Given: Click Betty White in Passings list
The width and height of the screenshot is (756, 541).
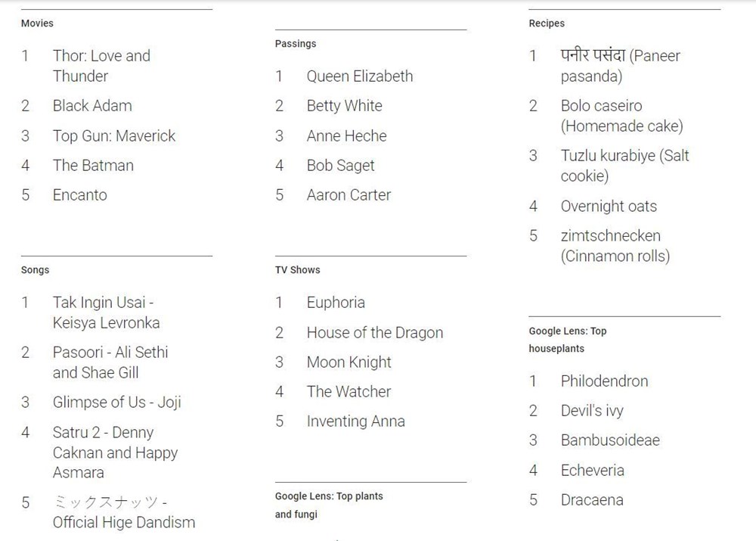Looking at the screenshot, I should pos(344,106).
